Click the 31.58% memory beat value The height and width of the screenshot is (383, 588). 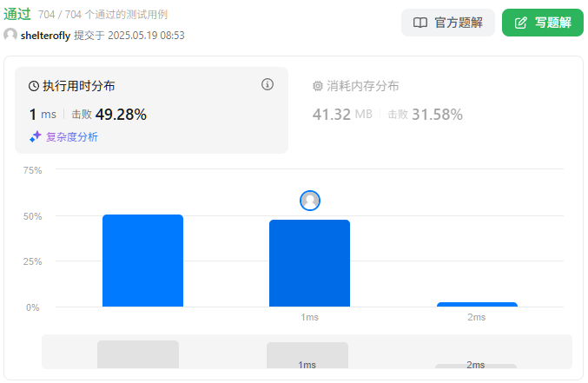(x=437, y=115)
